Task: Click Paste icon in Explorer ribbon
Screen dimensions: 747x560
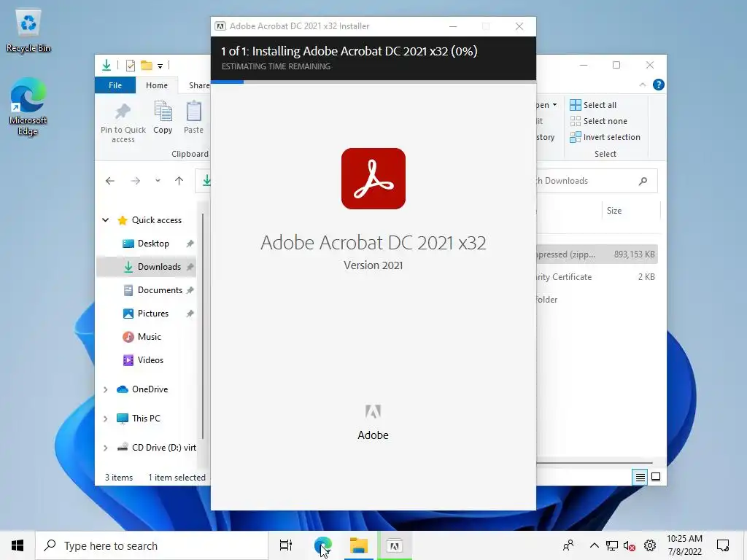Action: click(x=193, y=117)
